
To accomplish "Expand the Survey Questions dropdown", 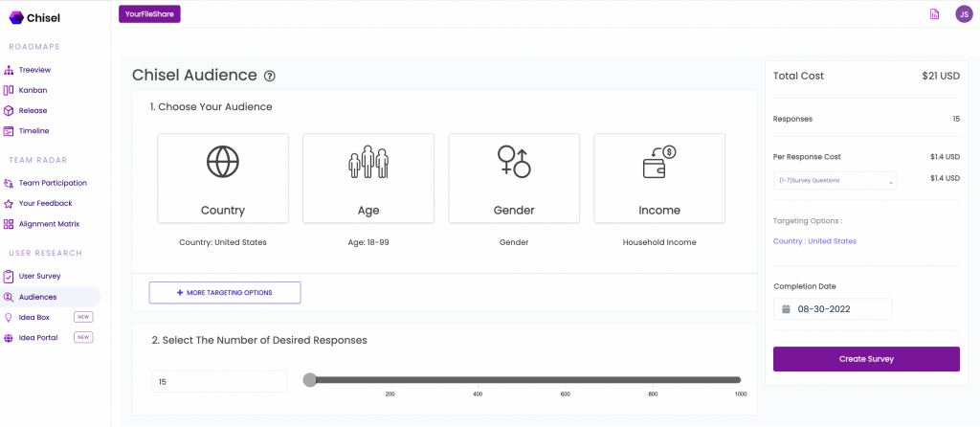I will pyautogui.click(x=835, y=181).
